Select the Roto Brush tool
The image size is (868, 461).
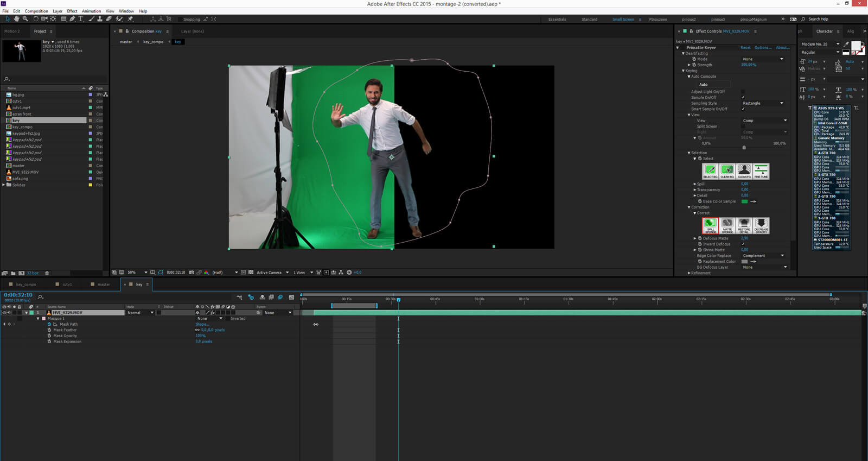click(x=119, y=19)
